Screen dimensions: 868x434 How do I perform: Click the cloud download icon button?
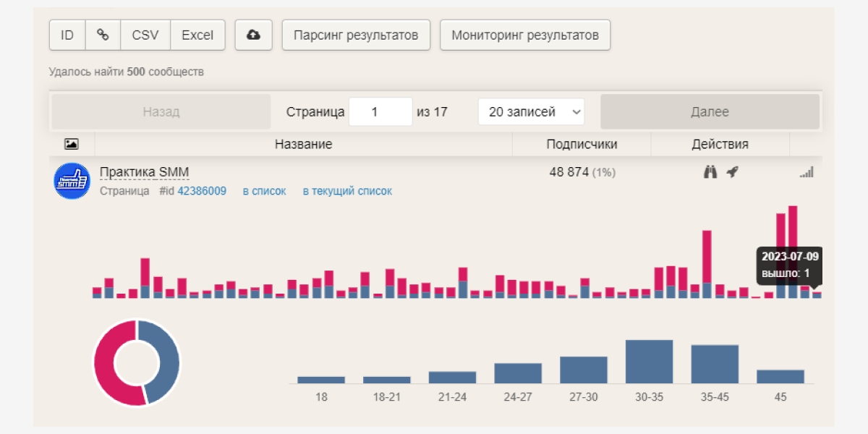coord(253,35)
